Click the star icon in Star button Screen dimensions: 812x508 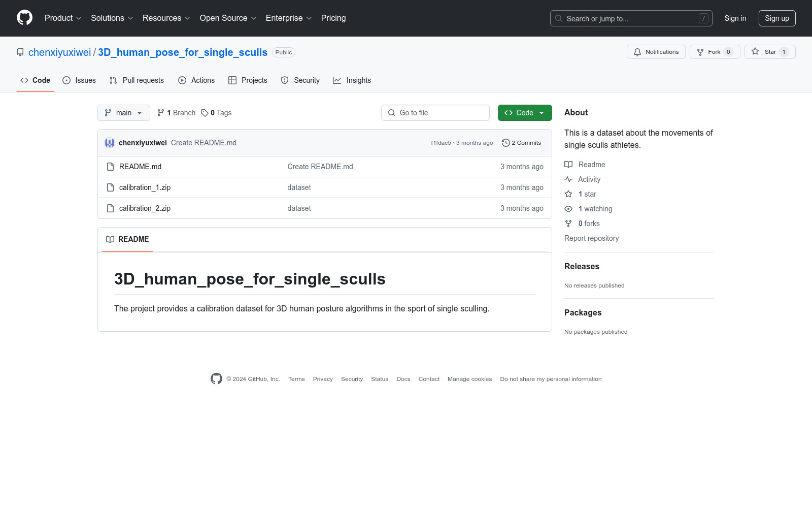point(755,52)
